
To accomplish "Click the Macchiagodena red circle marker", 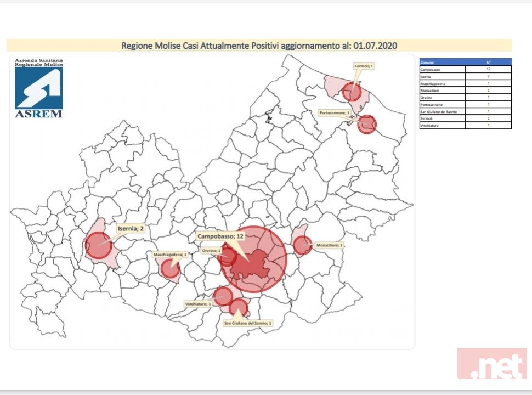I will [x=170, y=269].
